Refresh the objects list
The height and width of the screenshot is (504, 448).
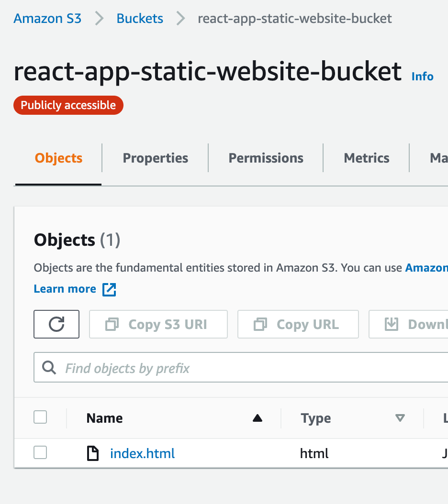pos(56,324)
